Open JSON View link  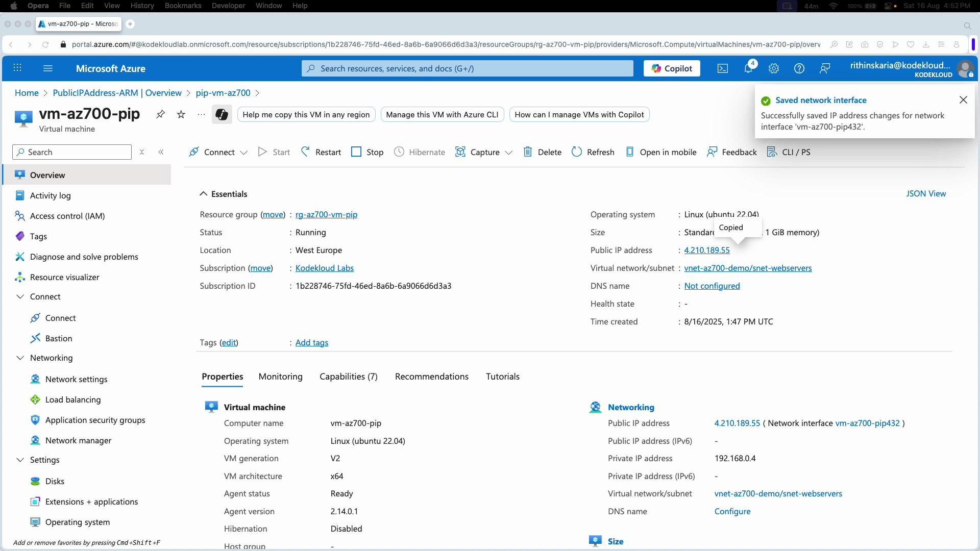926,193
